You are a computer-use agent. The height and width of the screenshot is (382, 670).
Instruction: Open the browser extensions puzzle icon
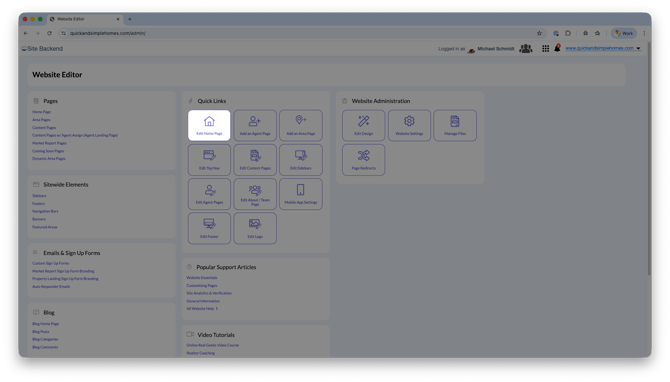[x=568, y=33]
